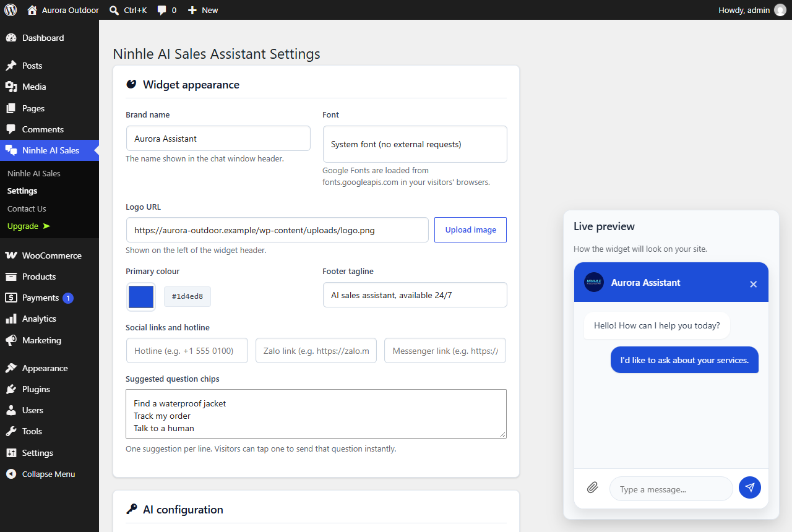
Task: Open the comments bubble in admin bar
Action: coord(162,11)
